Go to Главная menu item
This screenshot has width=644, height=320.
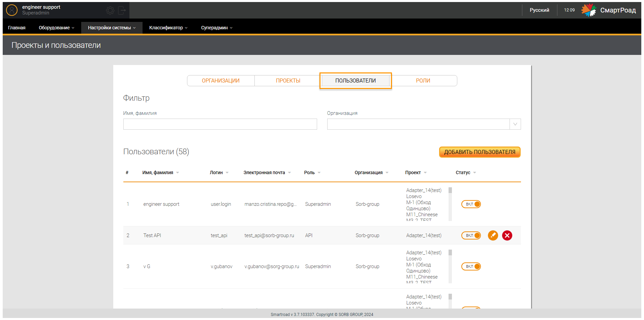click(17, 28)
